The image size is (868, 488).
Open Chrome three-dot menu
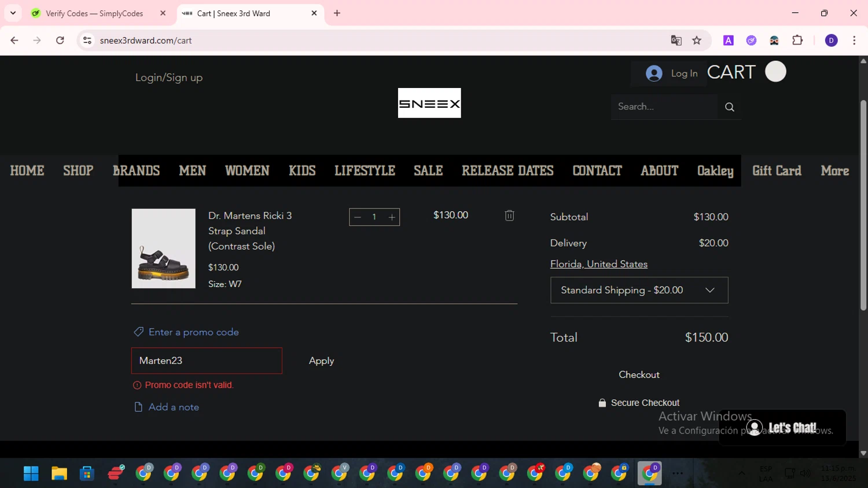coord(854,41)
